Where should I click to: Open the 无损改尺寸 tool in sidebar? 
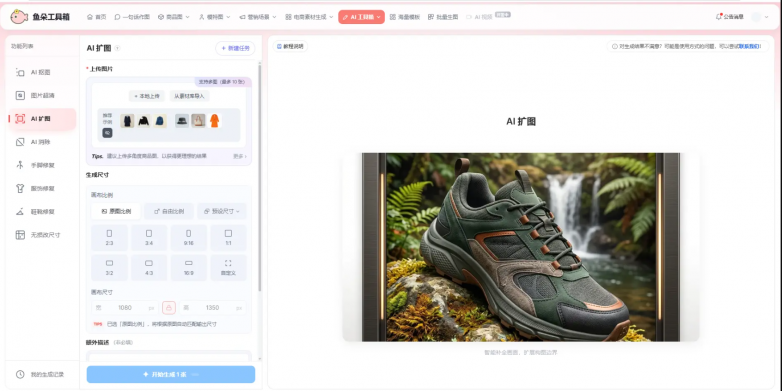(42, 235)
